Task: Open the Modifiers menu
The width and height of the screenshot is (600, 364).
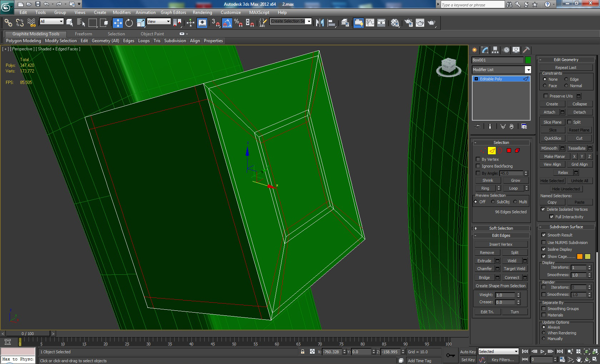Action: pos(122,12)
